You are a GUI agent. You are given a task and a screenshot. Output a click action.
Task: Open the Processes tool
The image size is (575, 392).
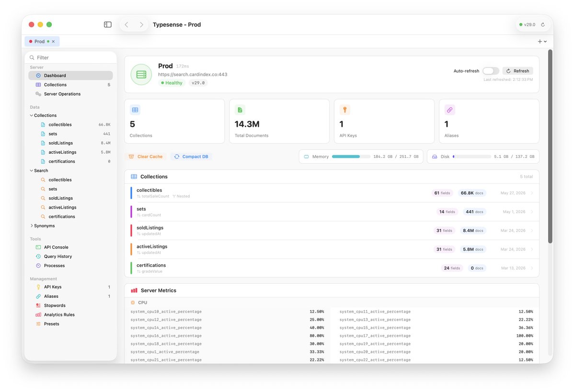click(70, 266)
